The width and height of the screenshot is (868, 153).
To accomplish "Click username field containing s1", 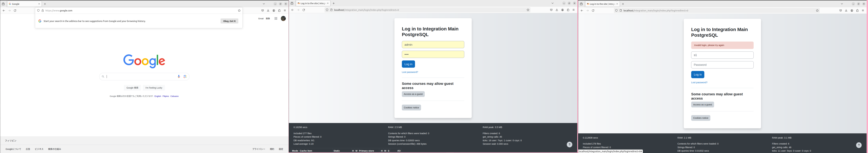I will coord(722,55).
